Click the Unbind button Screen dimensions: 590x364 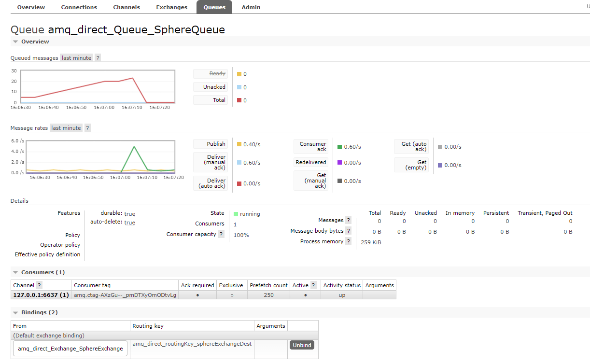[302, 345]
